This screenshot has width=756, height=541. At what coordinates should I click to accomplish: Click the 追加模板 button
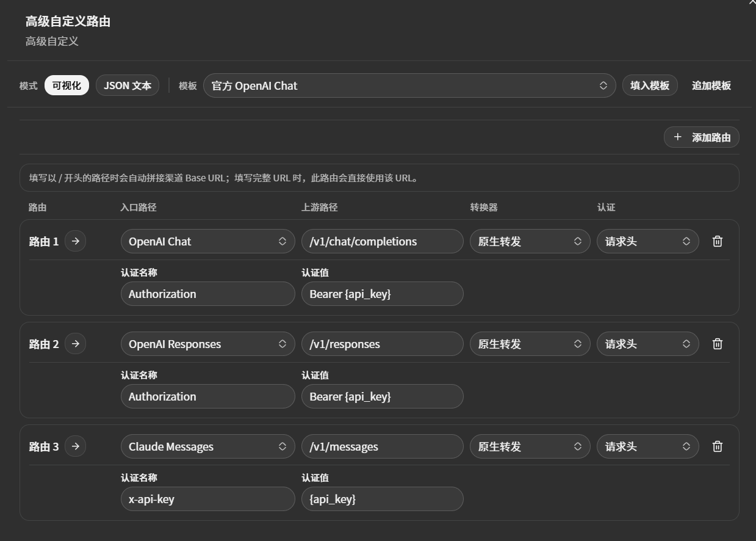(711, 85)
